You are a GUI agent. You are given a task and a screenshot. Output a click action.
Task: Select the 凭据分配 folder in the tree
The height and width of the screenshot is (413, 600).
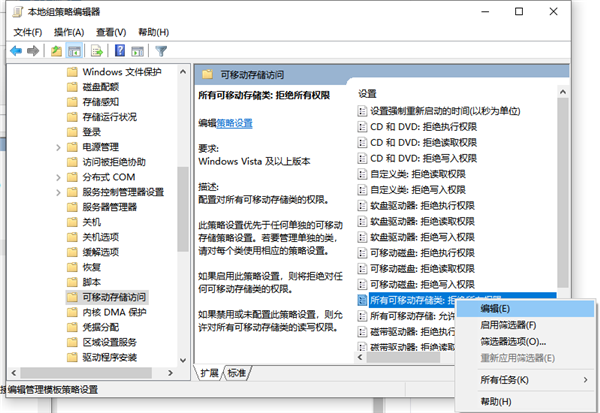coord(103,326)
